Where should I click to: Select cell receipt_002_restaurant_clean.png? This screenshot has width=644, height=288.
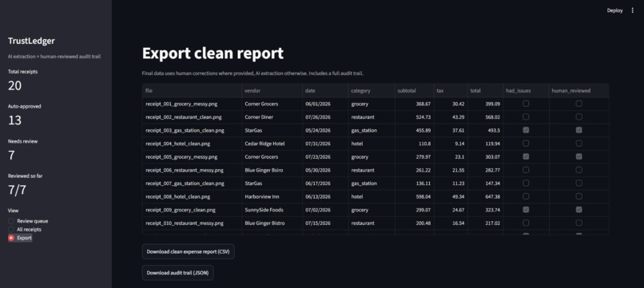point(192,117)
